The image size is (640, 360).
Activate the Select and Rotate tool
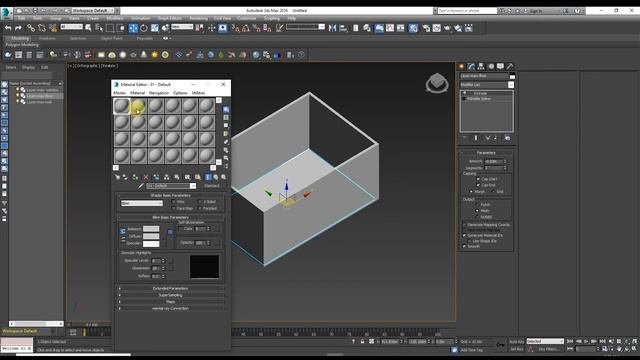[144, 28]
